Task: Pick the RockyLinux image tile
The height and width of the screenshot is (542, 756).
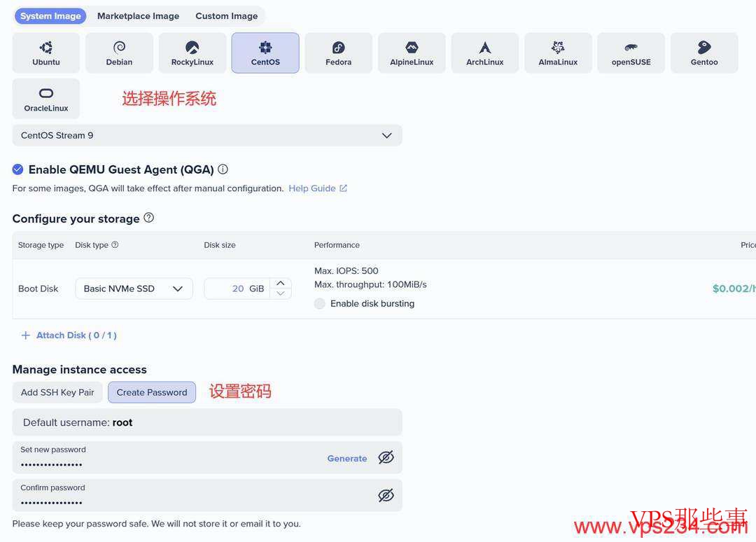Action: [x=192, y=53]
